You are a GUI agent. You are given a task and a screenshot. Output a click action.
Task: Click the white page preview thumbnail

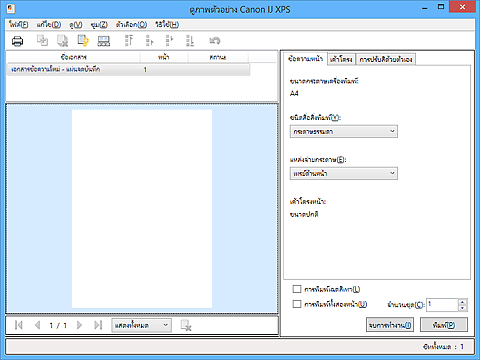tap(142, 209)
